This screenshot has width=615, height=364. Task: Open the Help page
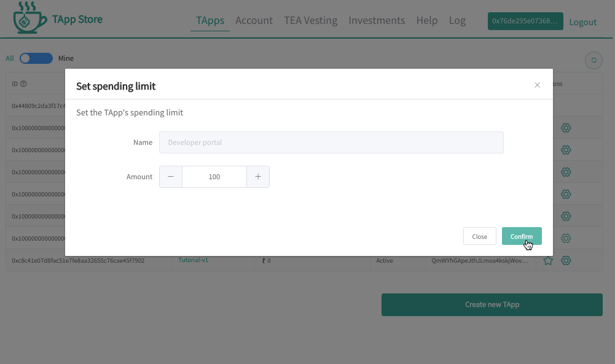pos(426,20)
